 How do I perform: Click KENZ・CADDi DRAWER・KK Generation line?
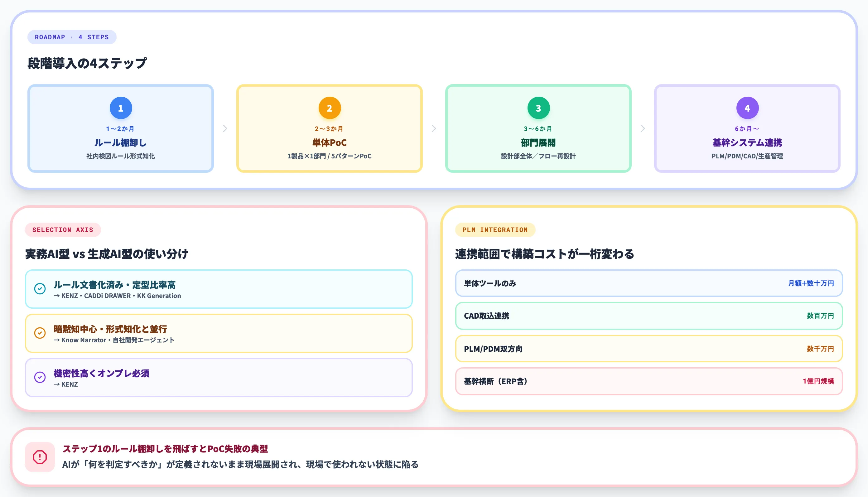pos(118,296)
